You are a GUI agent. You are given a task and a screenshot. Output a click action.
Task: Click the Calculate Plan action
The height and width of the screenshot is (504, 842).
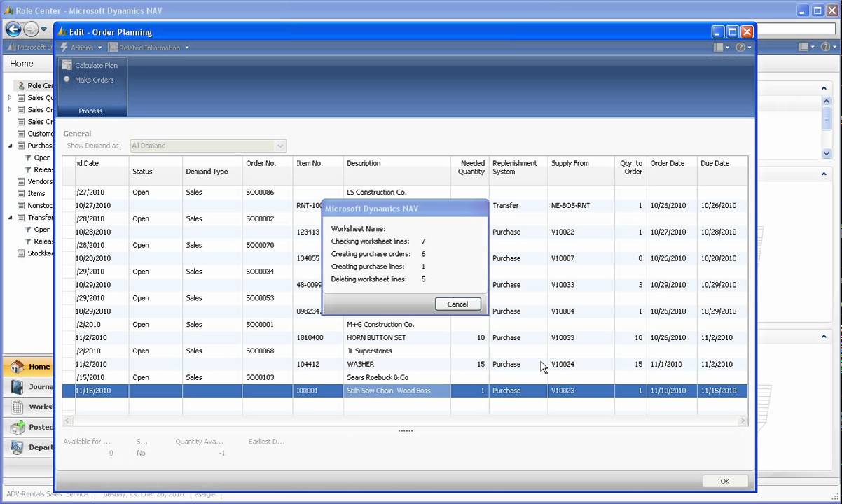[x=90, y=65]
